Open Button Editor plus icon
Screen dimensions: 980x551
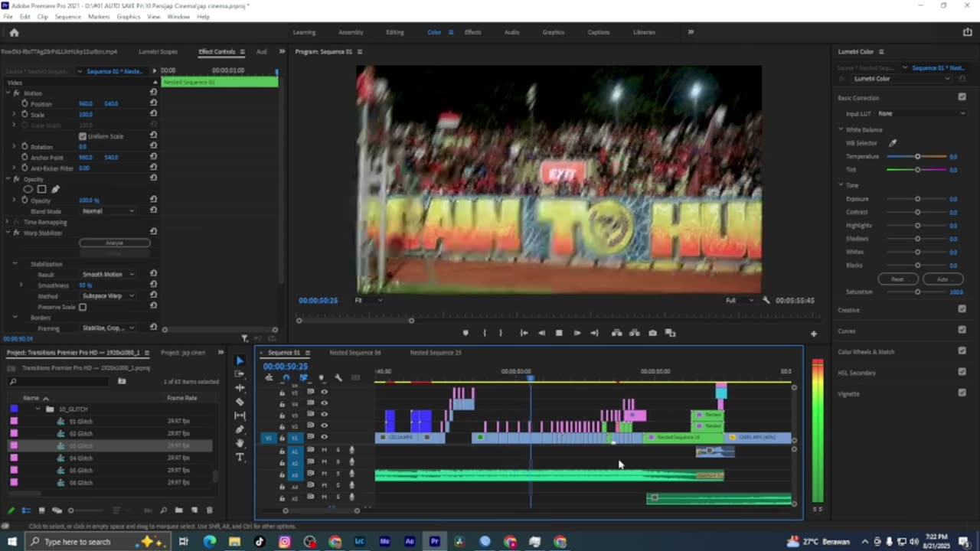coord(813,334)
